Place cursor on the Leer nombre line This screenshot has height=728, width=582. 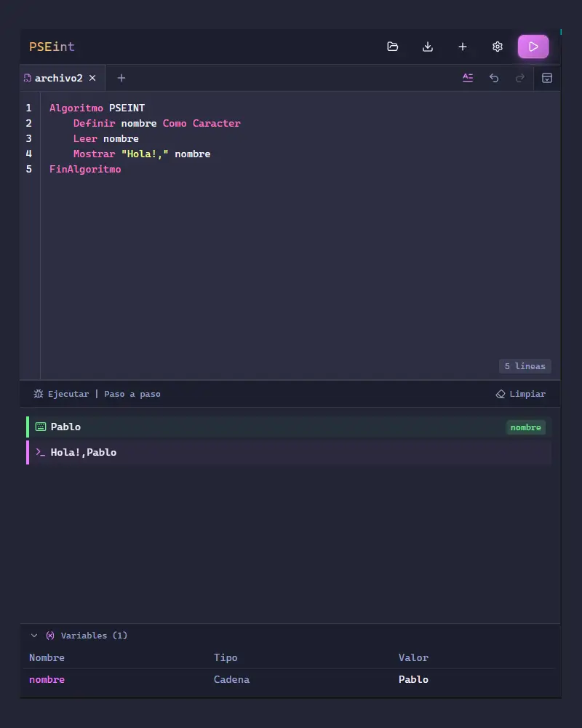105,139
